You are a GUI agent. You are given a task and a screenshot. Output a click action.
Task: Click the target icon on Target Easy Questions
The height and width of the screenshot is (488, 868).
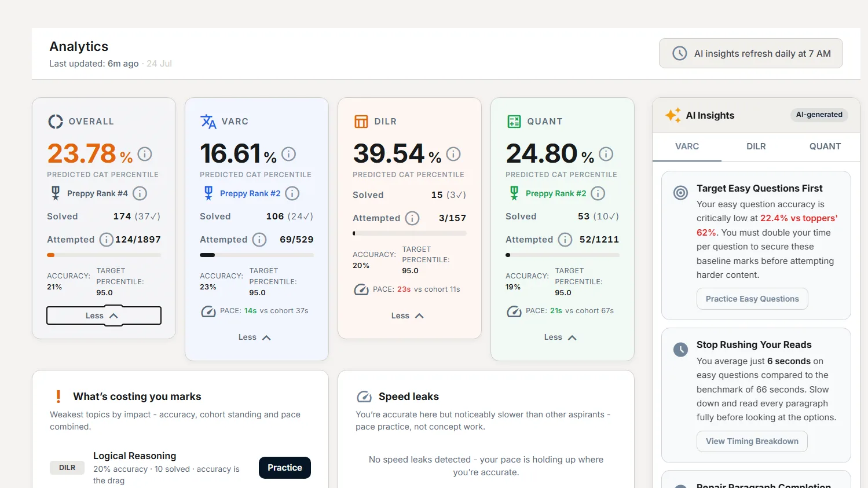pyautogui.click(x=681, y=193)
